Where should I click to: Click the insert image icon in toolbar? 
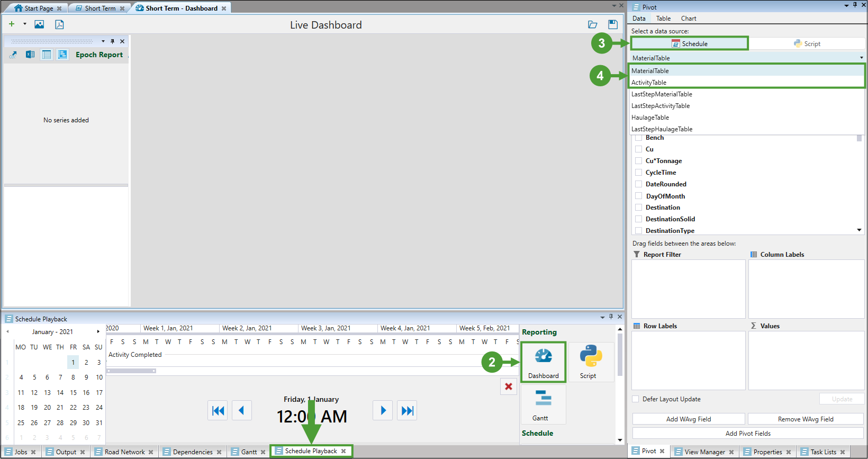pos(39,24)
